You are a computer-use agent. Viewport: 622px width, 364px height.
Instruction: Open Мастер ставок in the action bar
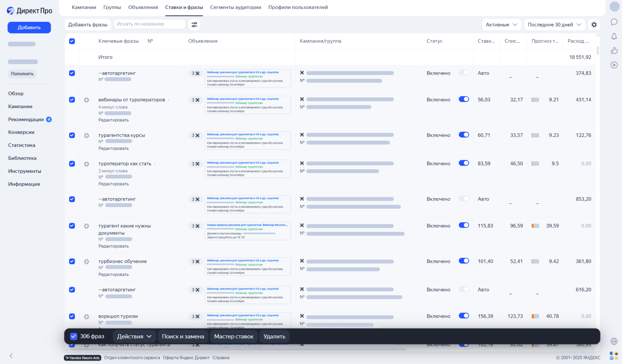[x=234, y=336]
